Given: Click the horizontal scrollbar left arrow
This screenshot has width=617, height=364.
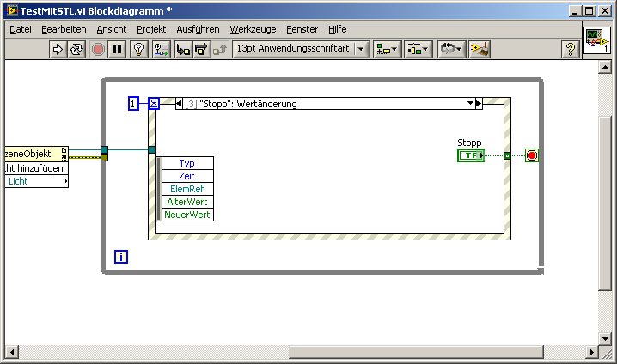Looking at the screenshot, I should (x=12, y=352).
